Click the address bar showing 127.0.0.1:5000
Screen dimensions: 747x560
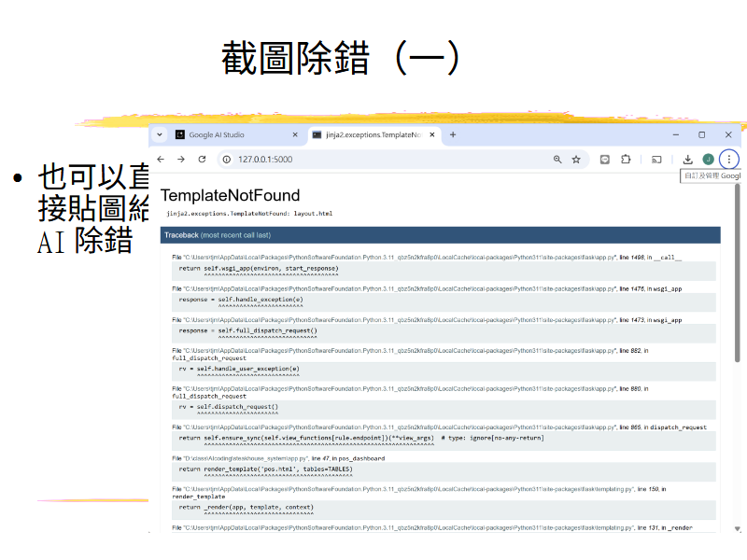[x=373, y=160]
